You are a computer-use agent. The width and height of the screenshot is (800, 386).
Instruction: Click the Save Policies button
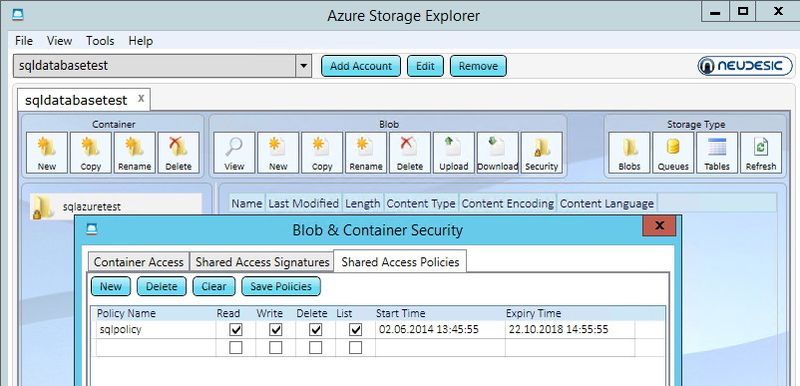tap(281, 287)
